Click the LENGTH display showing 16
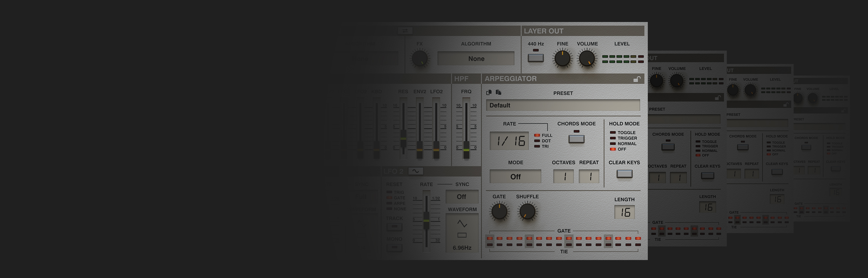Image resolution: width=868 pixels, height=278 pixels. pyautogui.click(x=624, y=212)
